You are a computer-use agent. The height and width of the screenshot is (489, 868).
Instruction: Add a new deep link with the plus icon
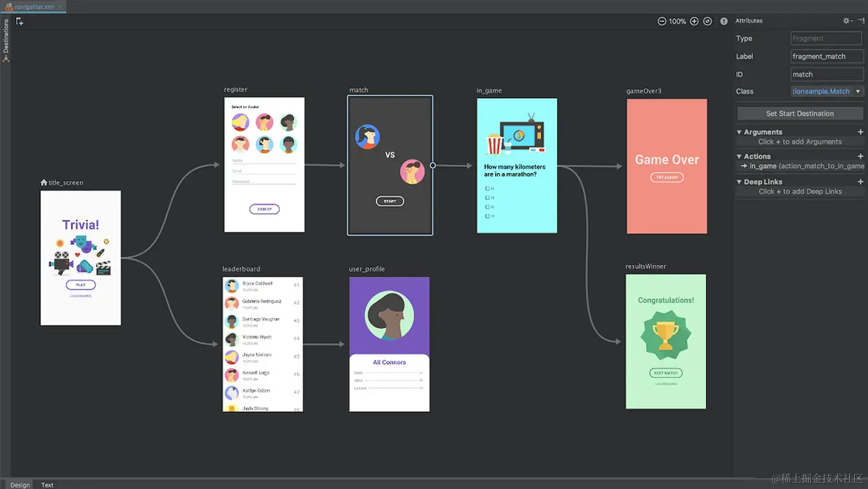click(861, 182)
